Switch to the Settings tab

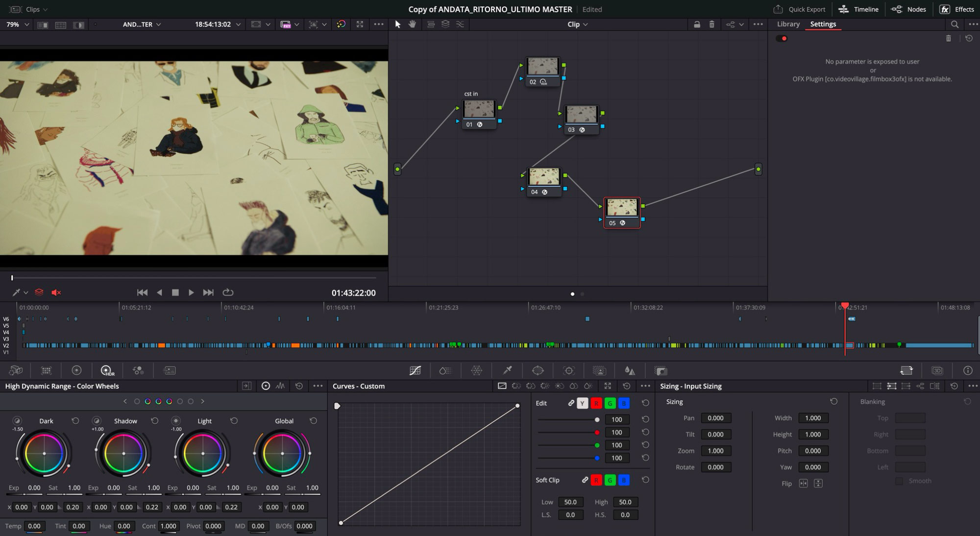tap(823, 24)
